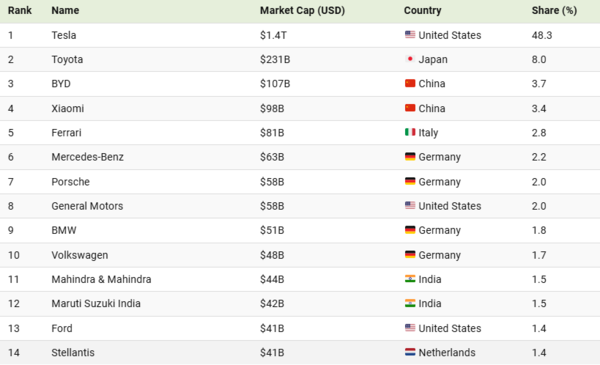The image size is (600, 365).
Task: Sort by the Name column header
Action: [x=65, y=10]
